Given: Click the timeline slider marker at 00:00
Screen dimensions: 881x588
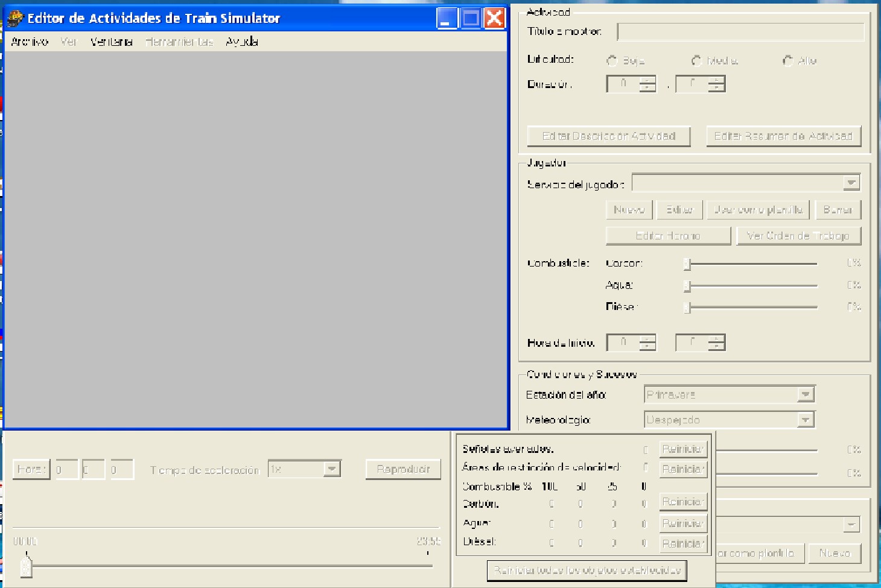Looking at the screenshot, I should pos(26,566).
